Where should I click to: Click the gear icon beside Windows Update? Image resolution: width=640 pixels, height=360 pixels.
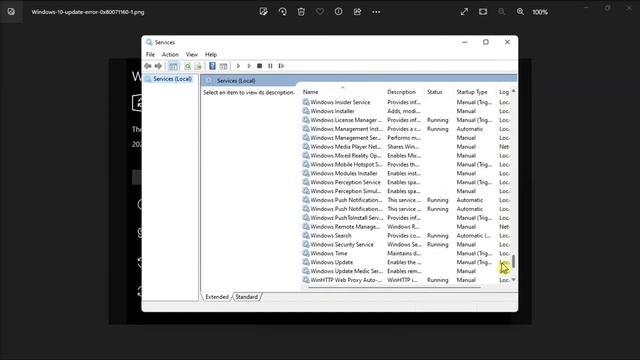pos(306,262)
